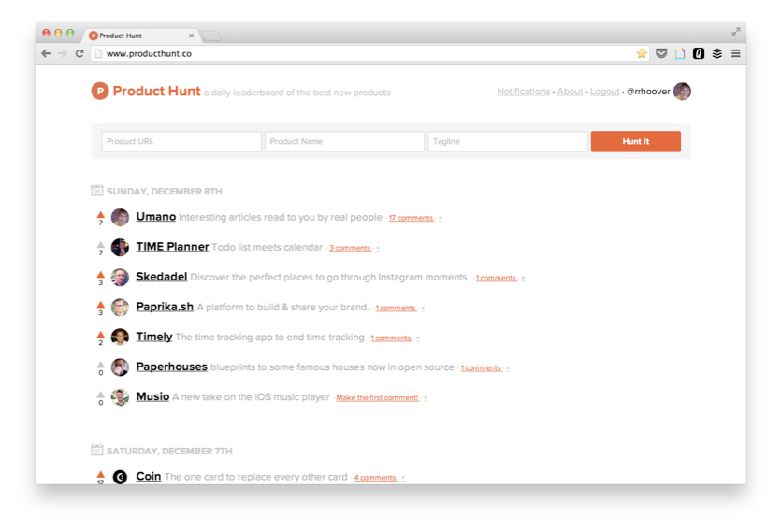This screenshot has height=532, width=781.
Task: View the Paprika.sh comments link
Action: 396,308
